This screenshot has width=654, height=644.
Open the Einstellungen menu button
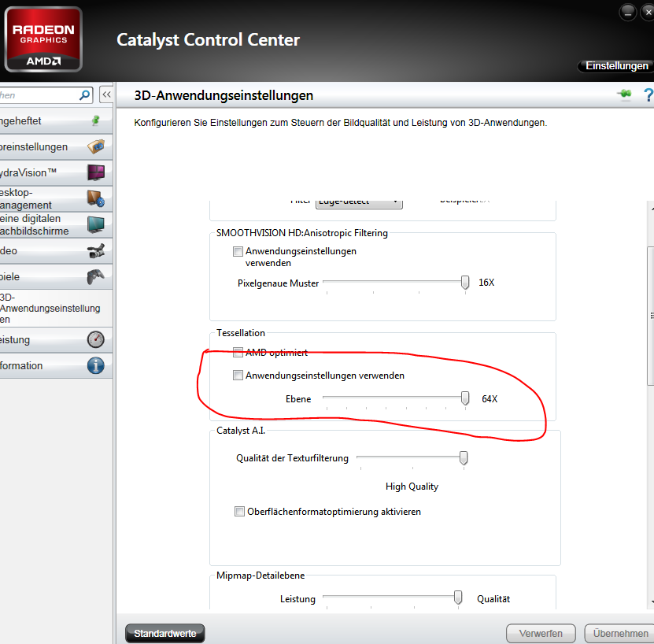tap(616, 66)
